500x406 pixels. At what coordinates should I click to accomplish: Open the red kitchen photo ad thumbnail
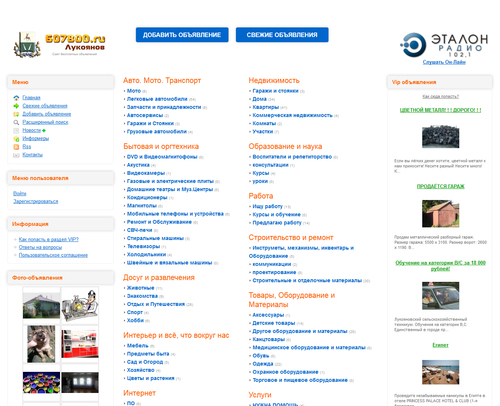[x=80, y=344]
